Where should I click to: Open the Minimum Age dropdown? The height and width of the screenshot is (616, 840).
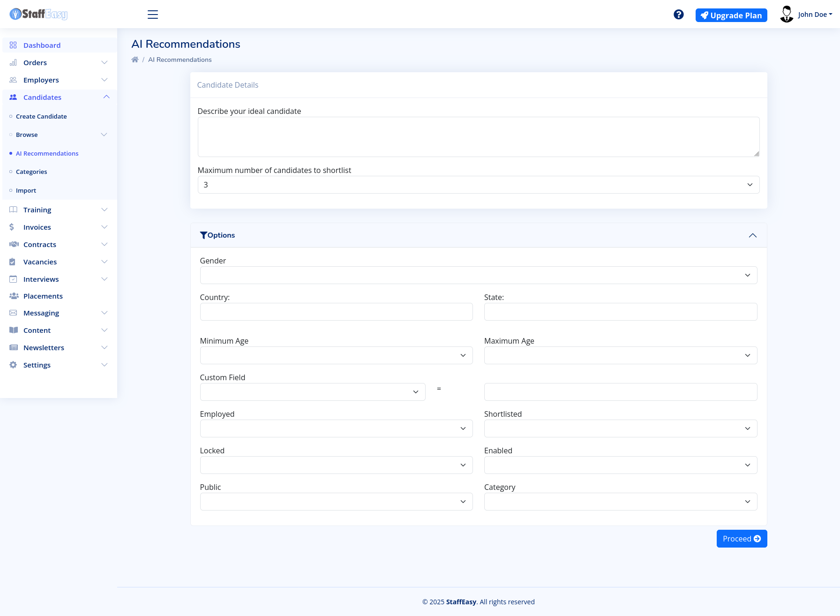[336, 355]
